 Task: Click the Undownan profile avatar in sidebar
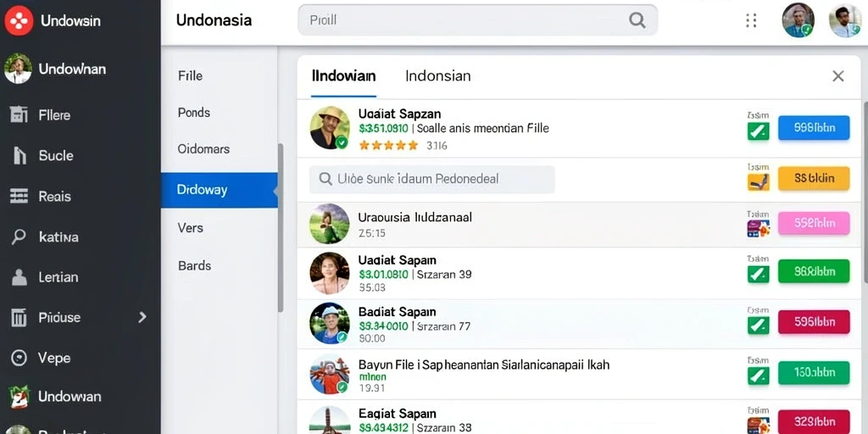coord(19,69)
